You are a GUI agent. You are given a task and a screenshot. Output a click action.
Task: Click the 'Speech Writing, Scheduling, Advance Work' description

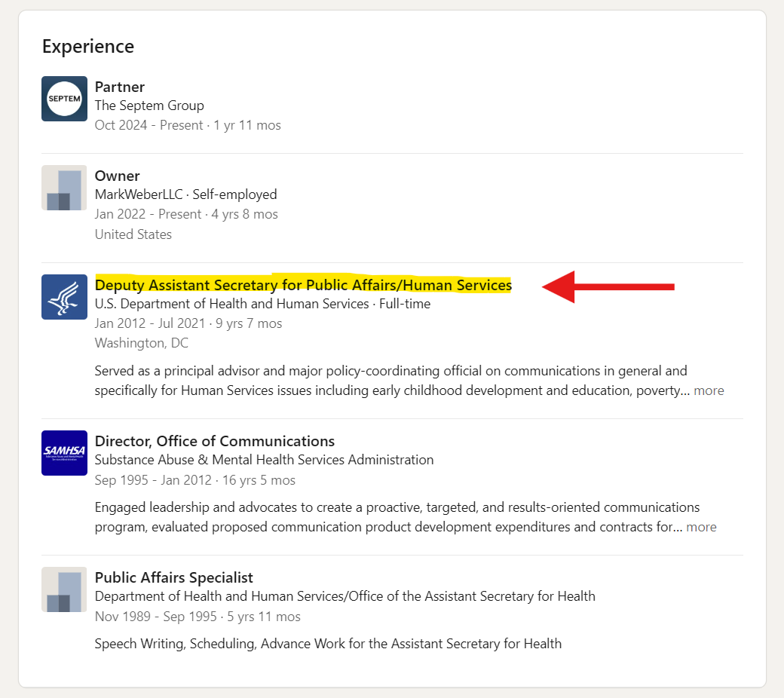point(328,644)
